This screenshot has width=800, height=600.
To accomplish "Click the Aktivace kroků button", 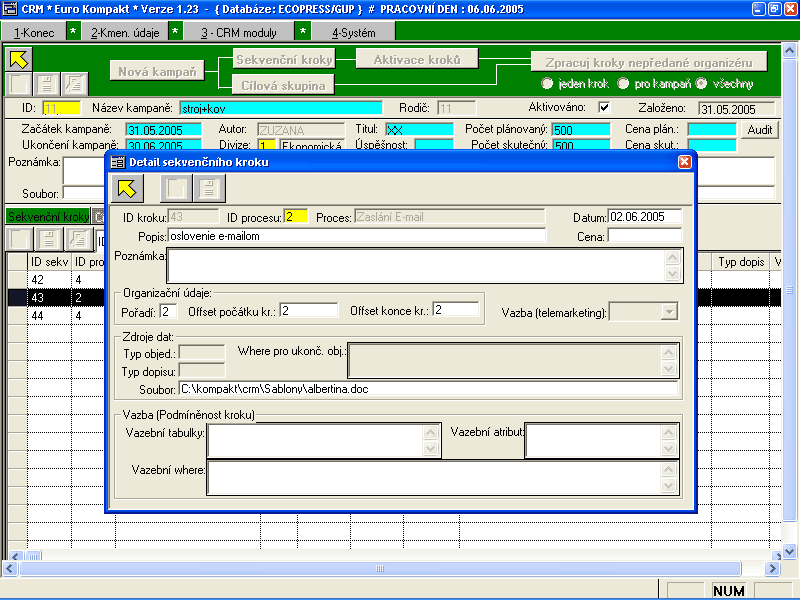I will pos(417,60).
